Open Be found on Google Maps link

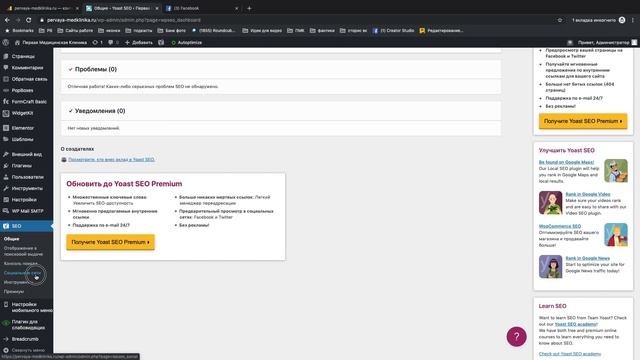[566, 162]
